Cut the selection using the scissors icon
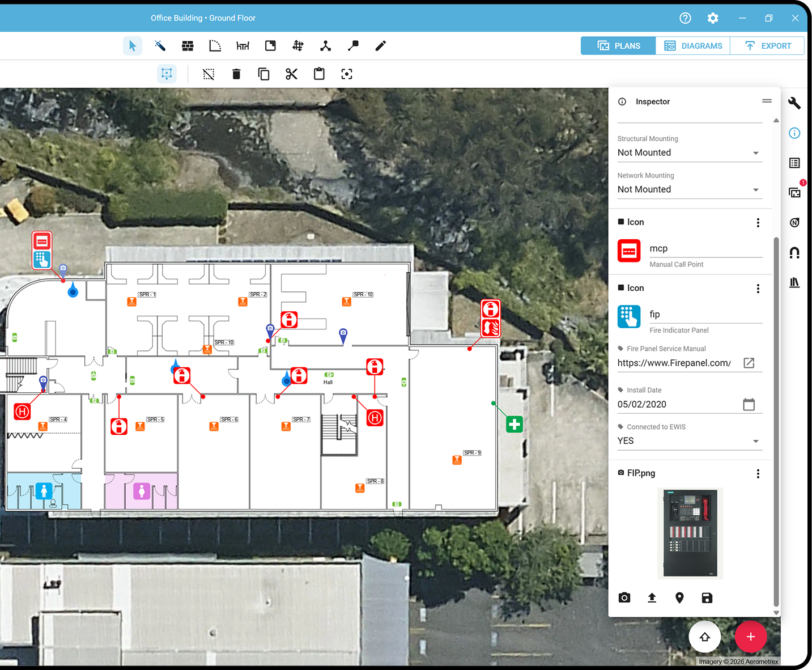The width and height of the screenshot is (812, 670). pyautogui.click(x=291, y=74)
